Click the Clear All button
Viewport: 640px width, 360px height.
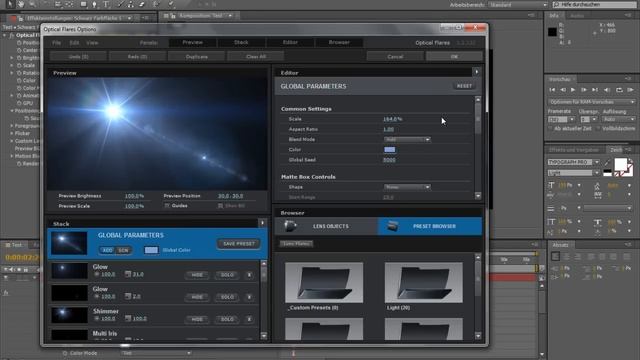point(256,57)
